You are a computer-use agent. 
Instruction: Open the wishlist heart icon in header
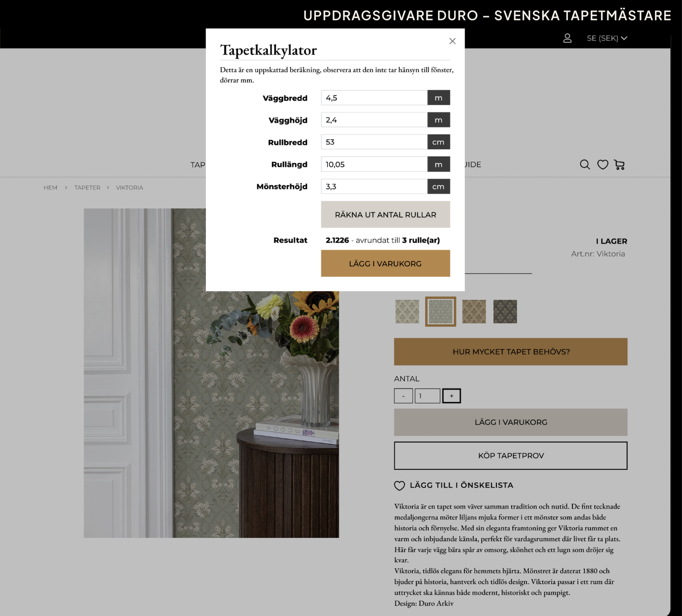click(x=602, y=165)
